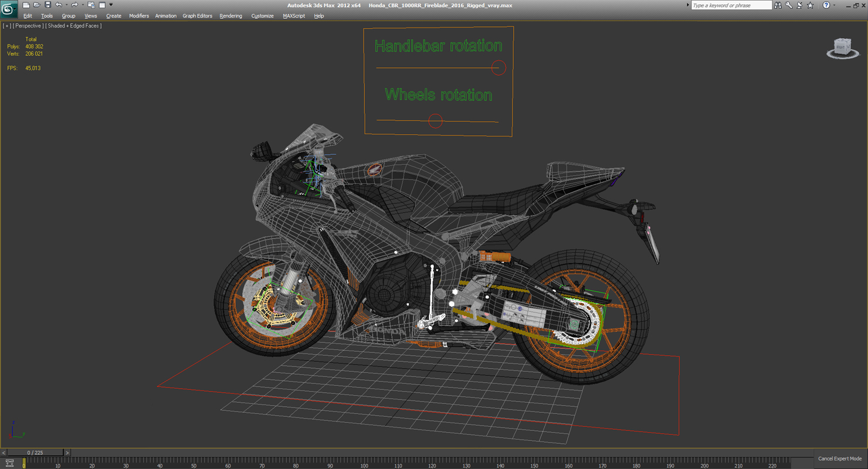Open the Create menu
The width and height of the screenshot is (868, 469).
(114, 16)
